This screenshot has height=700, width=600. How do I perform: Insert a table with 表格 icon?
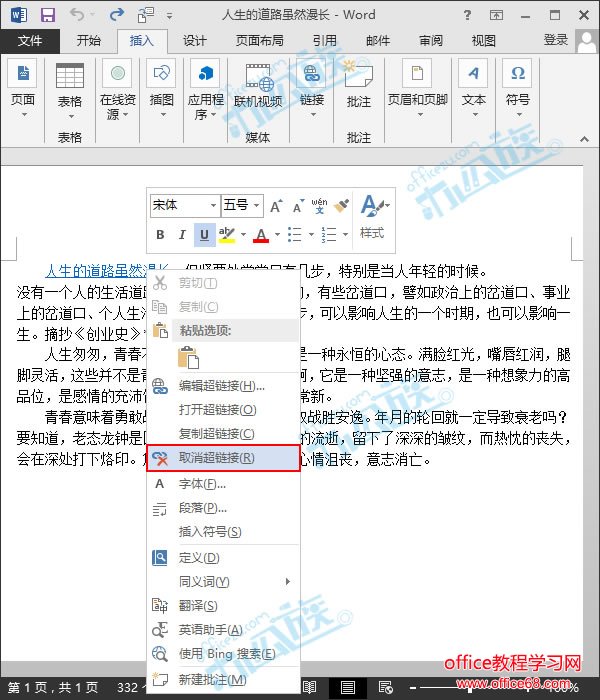coord(70,92)
